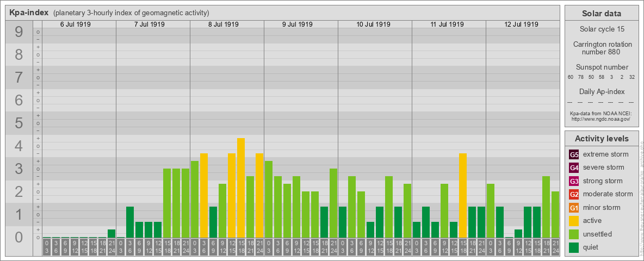Click the G1 minor storm icon
644x261 pixels.
pos(574,208)
